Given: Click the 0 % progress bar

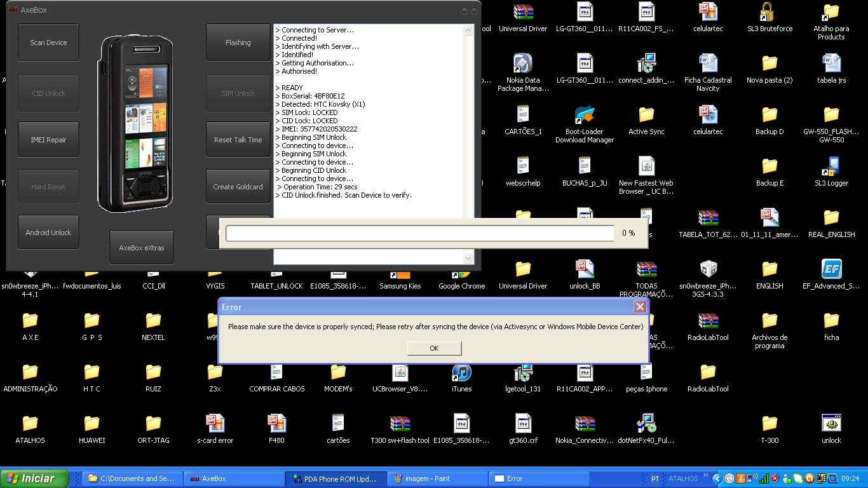Looking at the screenshot, I should (x=420, y=233).
